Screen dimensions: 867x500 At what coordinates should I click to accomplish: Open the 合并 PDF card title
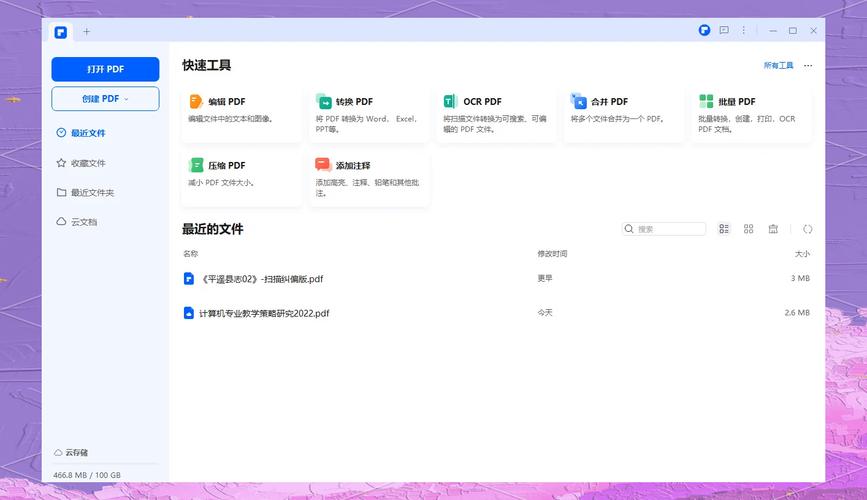(x=609, y=102)
